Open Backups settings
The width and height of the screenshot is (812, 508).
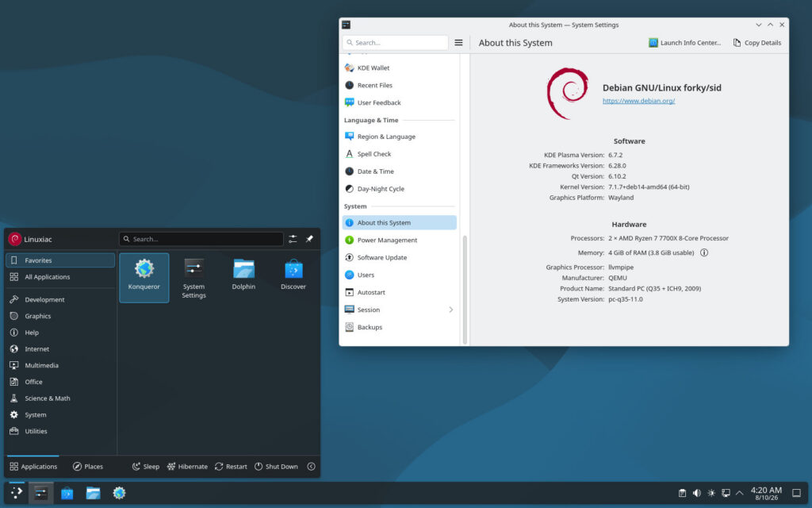point(400,327)
